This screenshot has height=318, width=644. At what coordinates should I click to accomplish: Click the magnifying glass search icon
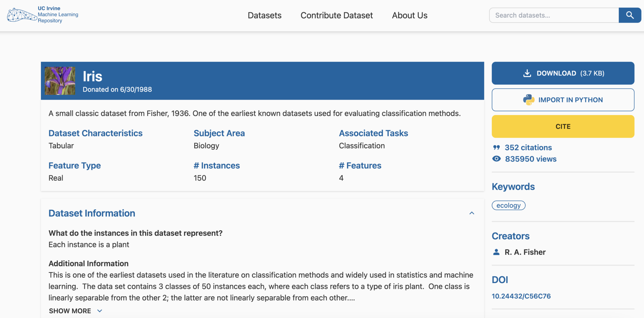click(x=630, y=15)
